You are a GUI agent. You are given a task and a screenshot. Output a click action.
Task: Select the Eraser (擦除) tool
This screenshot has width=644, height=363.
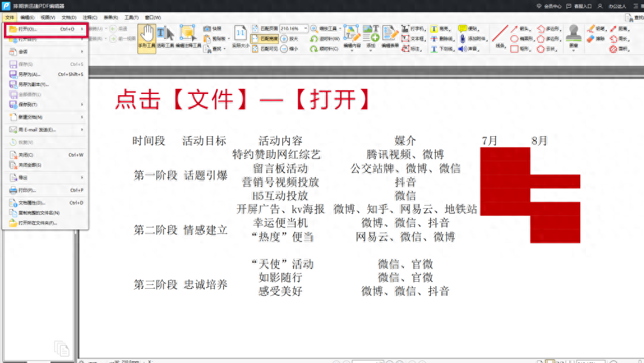pos(596,38)
